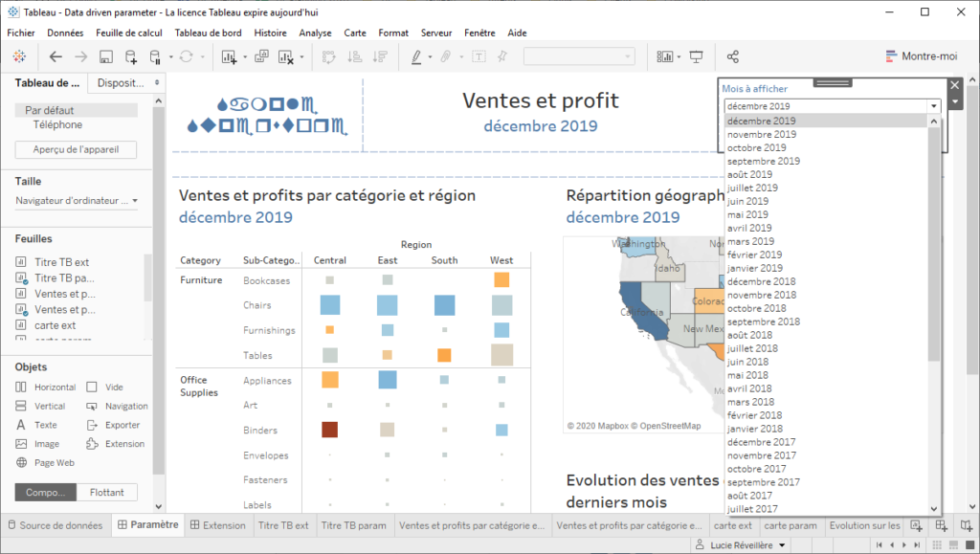The height and width of the screenshot is (554, 980).
Task: Click the Show mark labels T icon
Action: coord(479,56)
